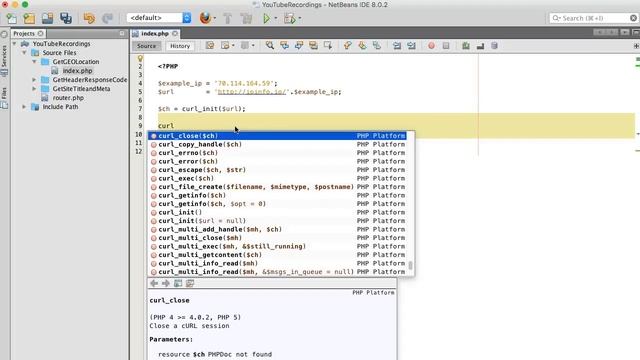Image resolution: width=640 pixels, height=360 pixels.
Task: Click the Forward arrow in documentation popup
Action: point(166,283)
